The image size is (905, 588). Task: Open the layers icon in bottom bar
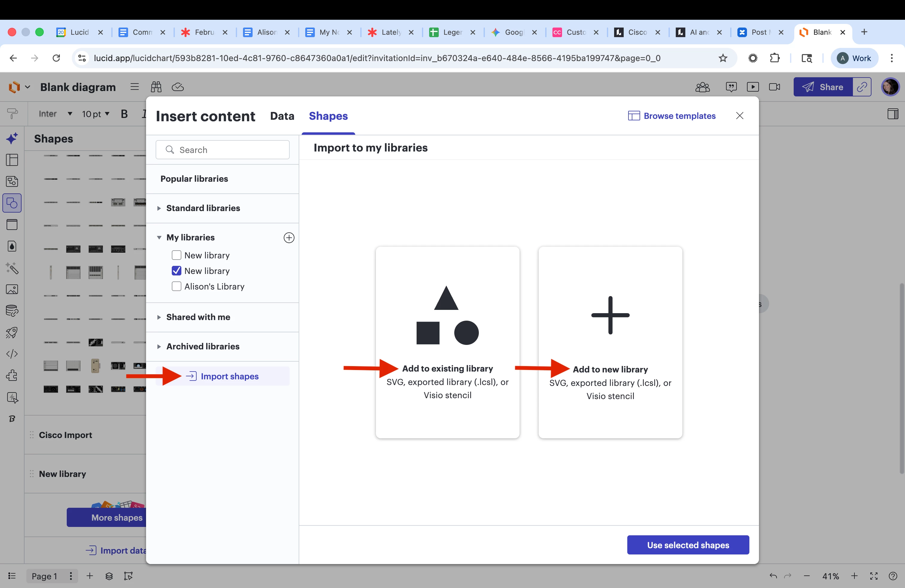tap(109, 576)
